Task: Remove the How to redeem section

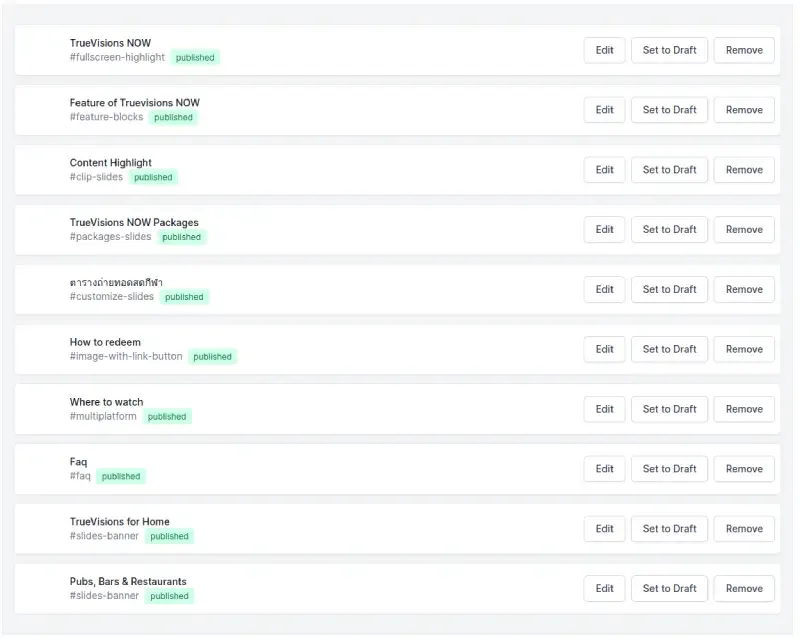Action: [743, 349]
